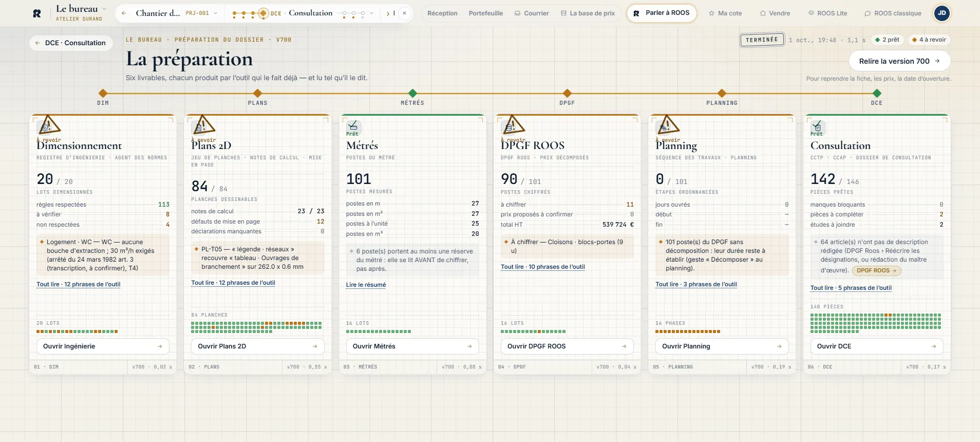
Task: Open the Réception tab
Action: [x=442, y=13]
